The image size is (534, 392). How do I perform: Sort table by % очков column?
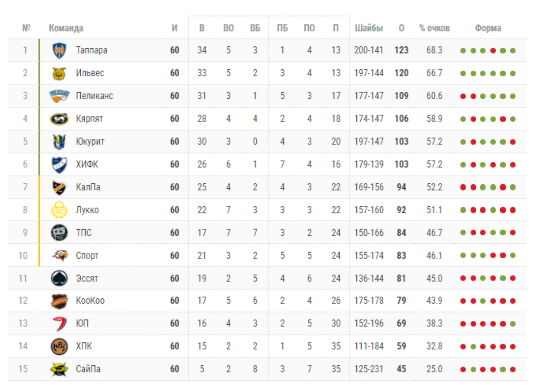click(x=434, y=28)
